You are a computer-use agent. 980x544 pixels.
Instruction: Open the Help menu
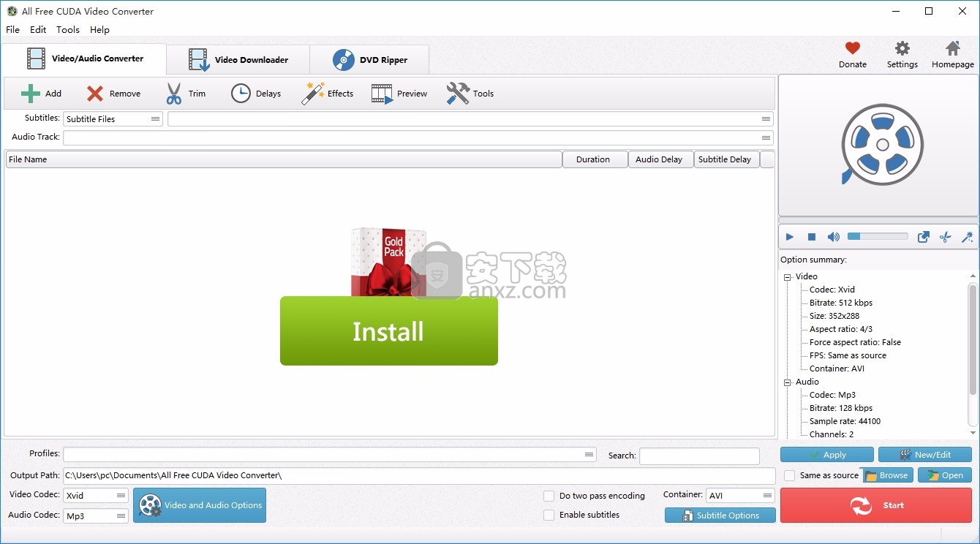pyautogui.click(x=99, y=30)
